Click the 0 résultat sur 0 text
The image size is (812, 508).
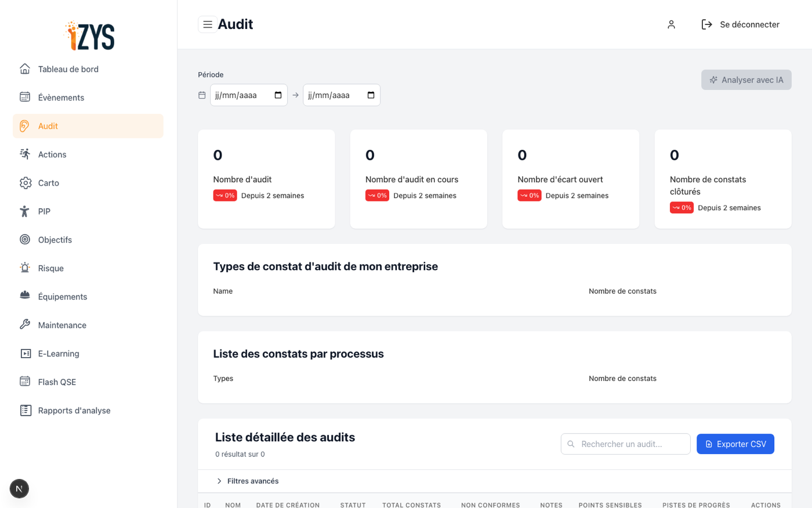(x=240, y=455)
